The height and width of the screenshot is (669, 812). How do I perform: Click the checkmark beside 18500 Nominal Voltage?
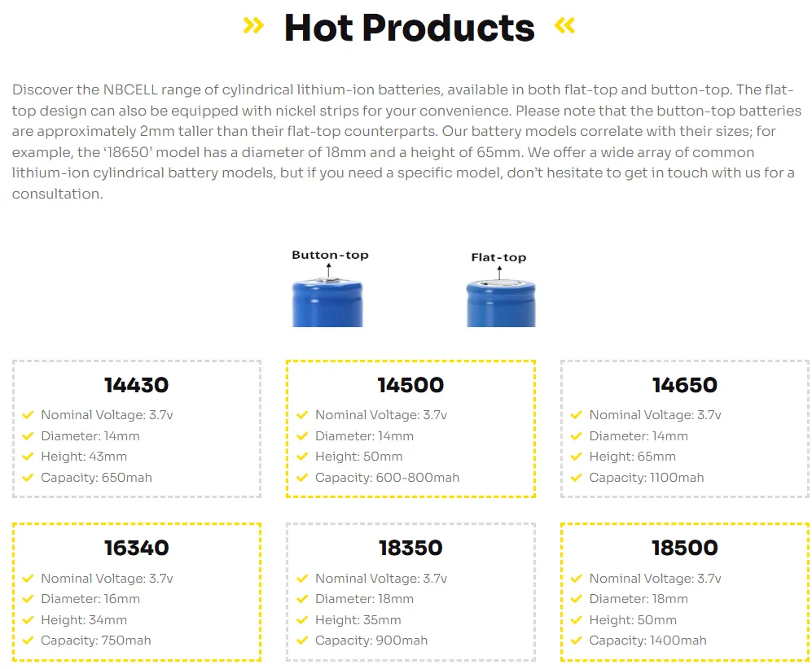coord(577,579)
